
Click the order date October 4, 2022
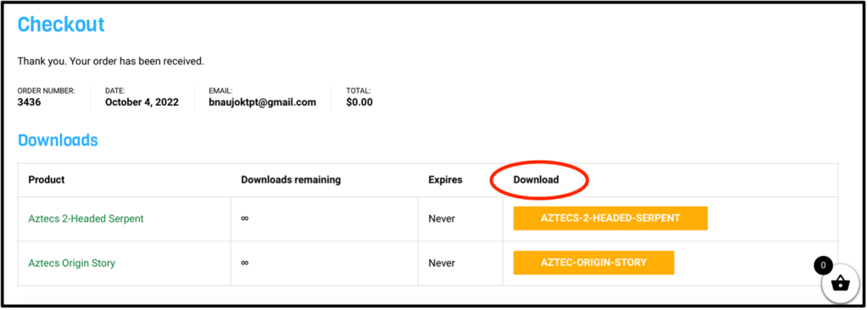[x=142, y=102]
